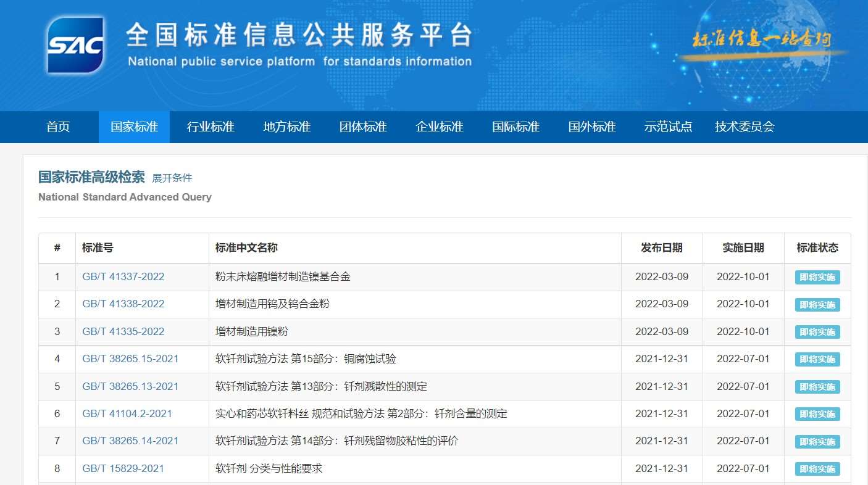Open the GB/T 41338-2022 standard
This screenshot has height=485, width=868.
[x=123, y=304]
